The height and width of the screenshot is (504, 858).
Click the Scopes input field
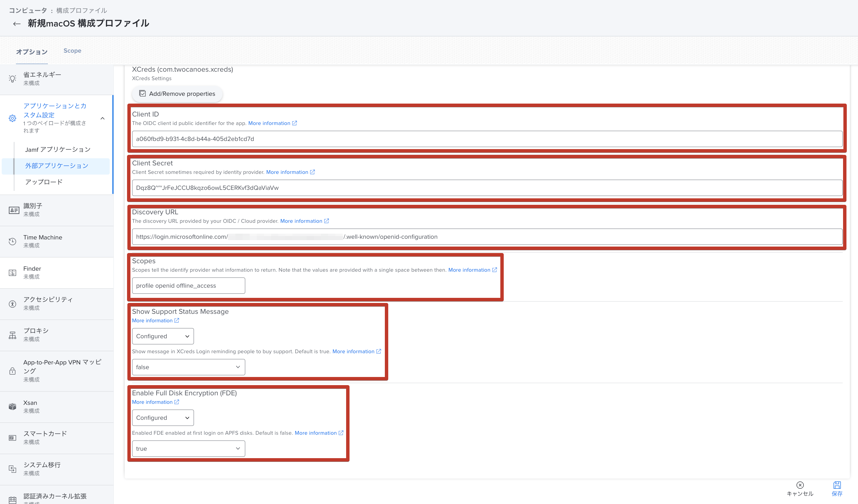click(x=188, y=285)
